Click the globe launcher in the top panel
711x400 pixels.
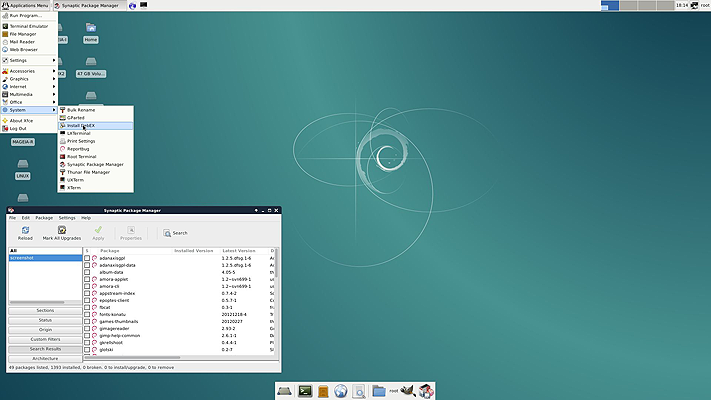(132, 5)
